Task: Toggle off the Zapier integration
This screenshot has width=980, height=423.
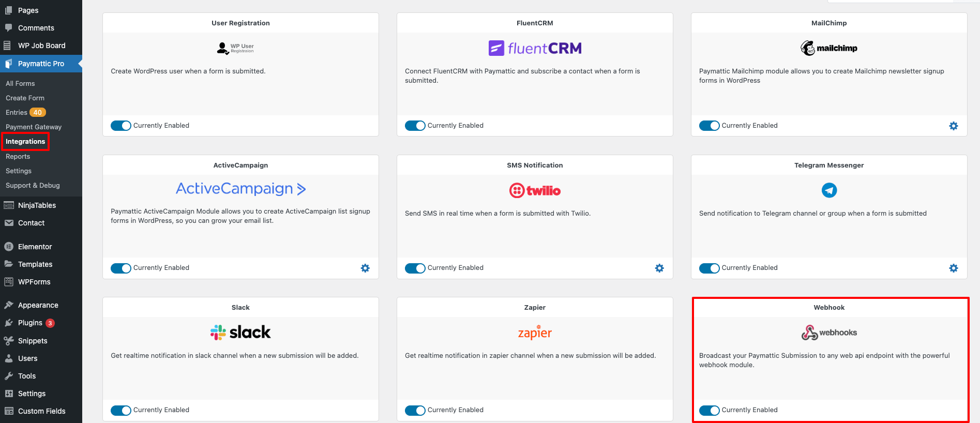Action: (415, 410)
